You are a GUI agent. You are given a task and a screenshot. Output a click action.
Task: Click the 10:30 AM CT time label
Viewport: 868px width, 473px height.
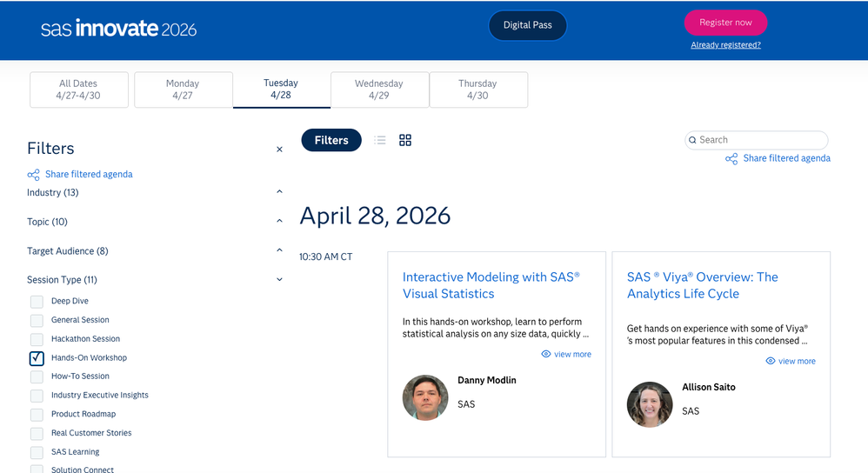coord(325,257)
